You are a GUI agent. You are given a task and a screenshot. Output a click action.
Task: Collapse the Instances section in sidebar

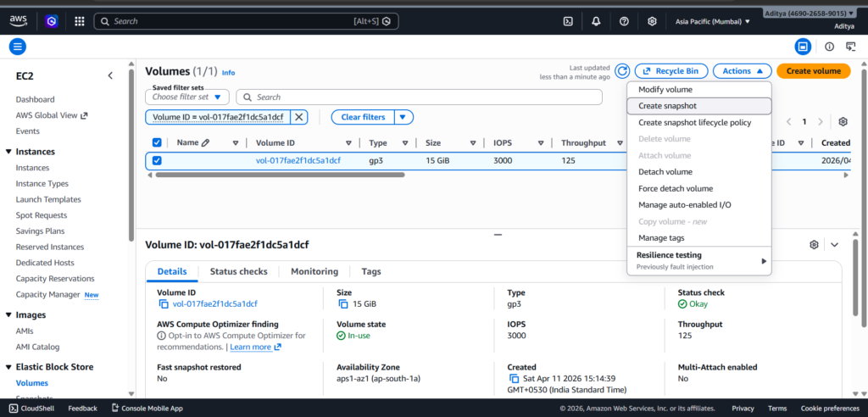coord(9,152)
